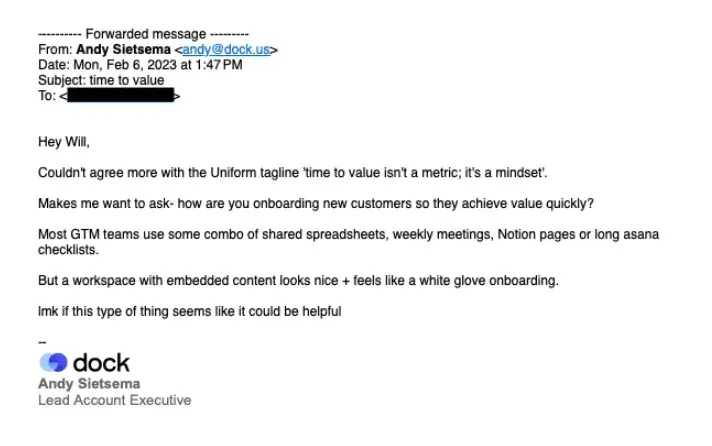Select the sender name Andy Sietsema in header
Viewport: 712px width, 446px height.
(123, 50)
